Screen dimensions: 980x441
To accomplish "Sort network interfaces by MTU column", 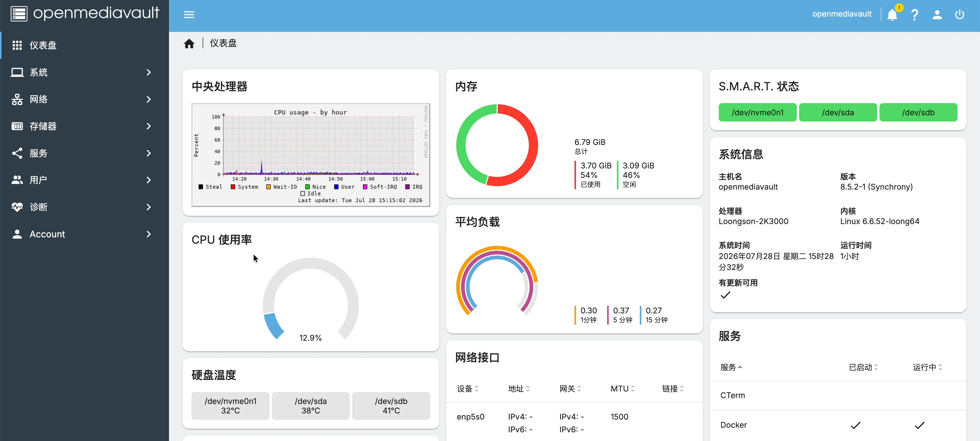I will 622,388.
